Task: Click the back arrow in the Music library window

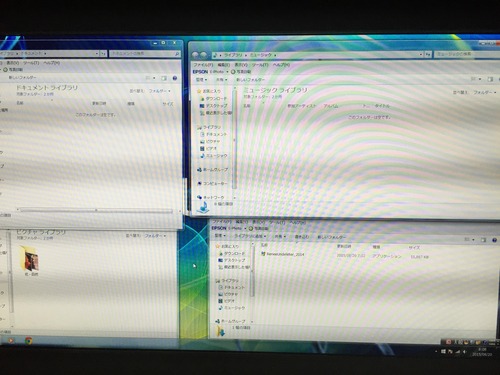Action: click(195, 55)
